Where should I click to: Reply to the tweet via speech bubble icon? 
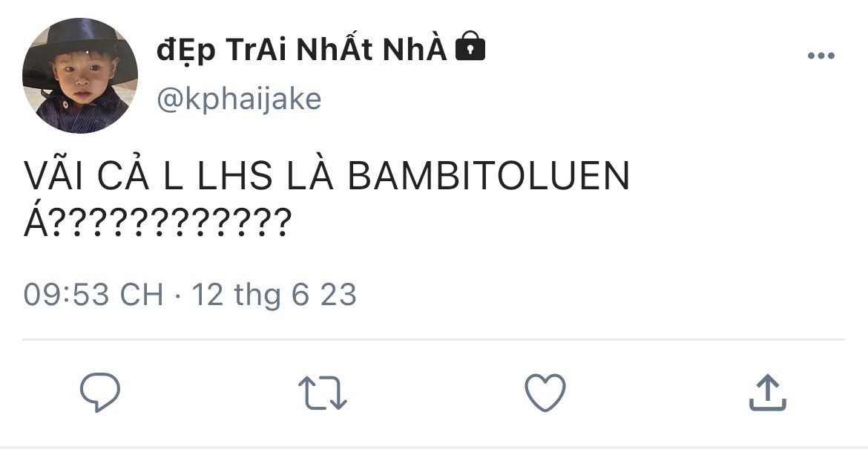pyautogui.click(x=100, y=392)
